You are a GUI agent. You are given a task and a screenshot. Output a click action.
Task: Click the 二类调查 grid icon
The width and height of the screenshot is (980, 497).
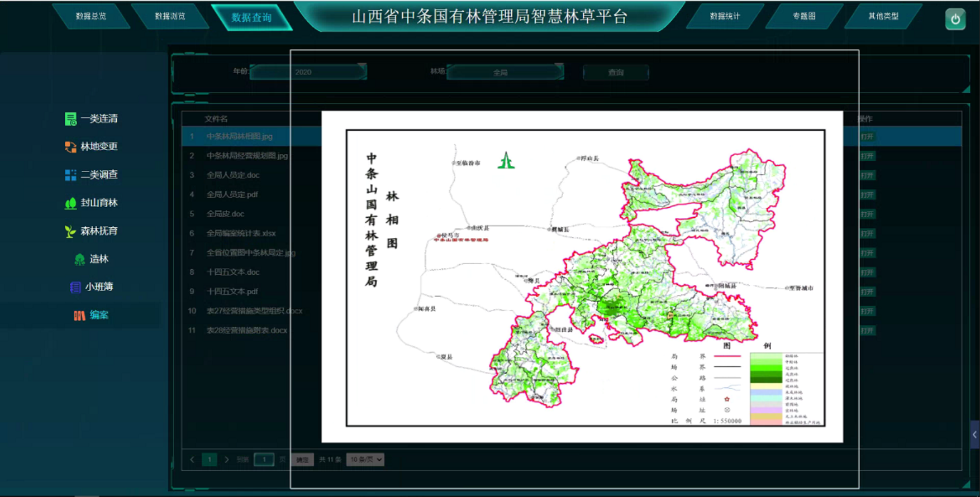(x=70, y=175)
